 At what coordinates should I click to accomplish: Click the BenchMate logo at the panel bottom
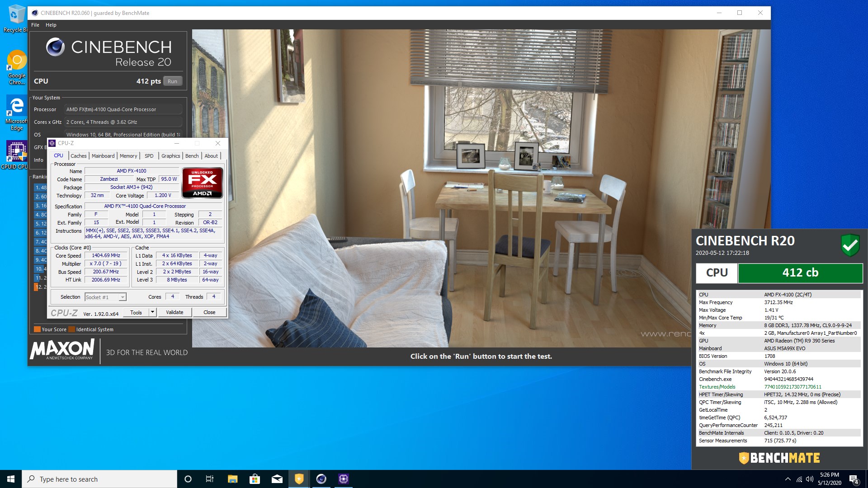click(779, 458)
